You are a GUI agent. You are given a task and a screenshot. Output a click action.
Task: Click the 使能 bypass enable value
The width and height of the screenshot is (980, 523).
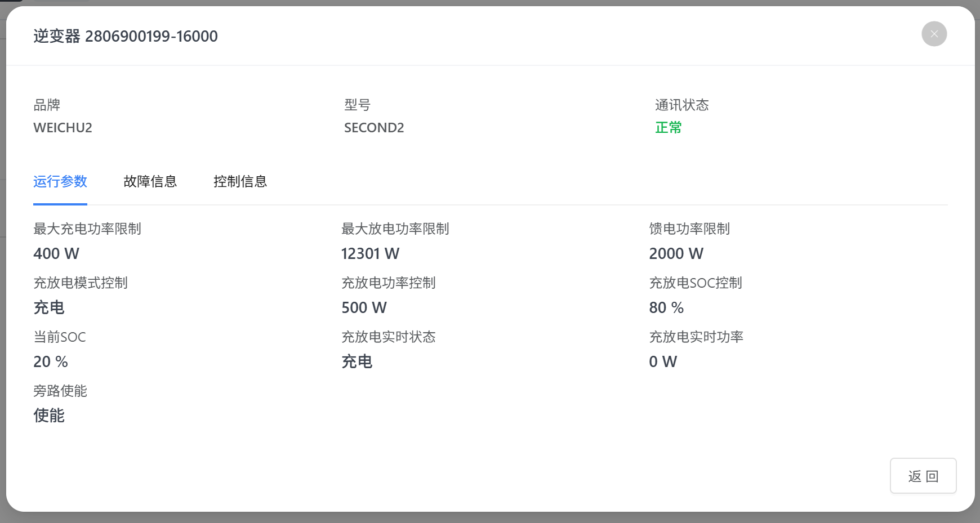[x=49, y=415]
